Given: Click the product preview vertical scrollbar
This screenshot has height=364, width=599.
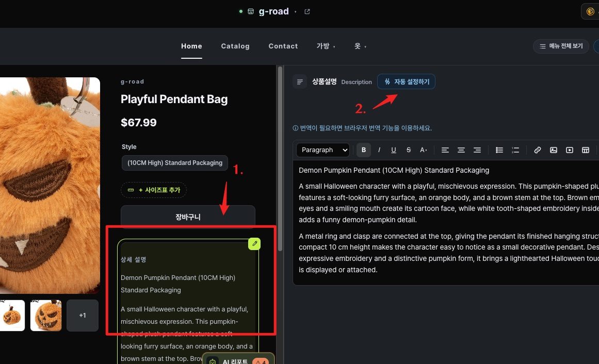Looking at the screenshot, I should 280,158.
